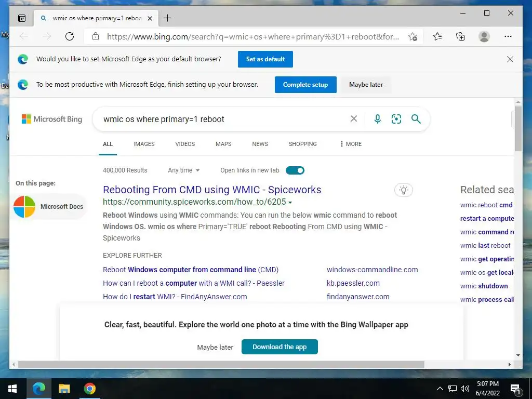Visit kb.paessler.com link
Viewport: 532px width, 399px height.
(353, 283)
